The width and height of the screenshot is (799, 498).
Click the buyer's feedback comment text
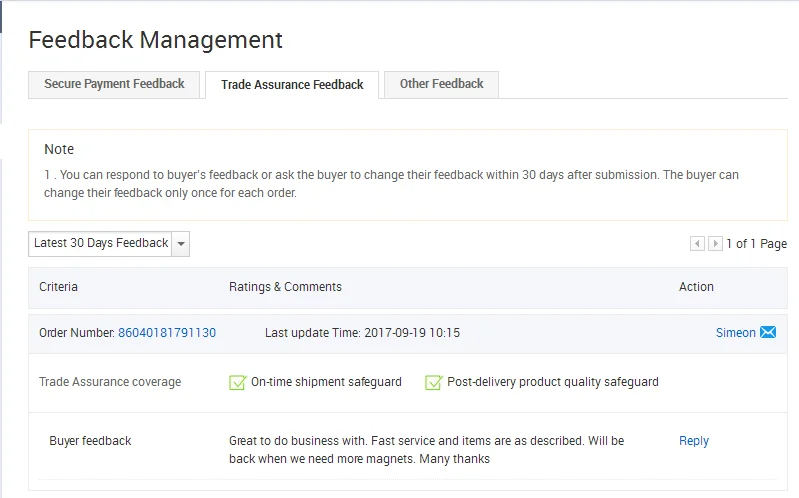click(426, 450)
